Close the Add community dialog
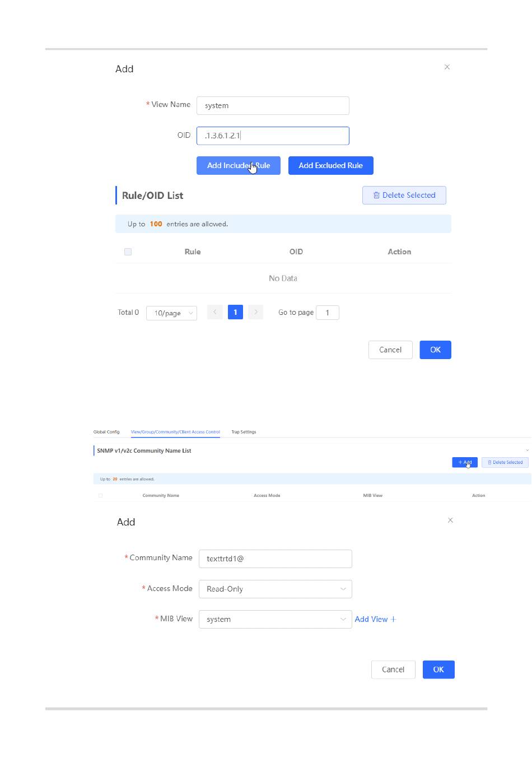Screen dimensions: 532x758 click(x=450, y=520)
